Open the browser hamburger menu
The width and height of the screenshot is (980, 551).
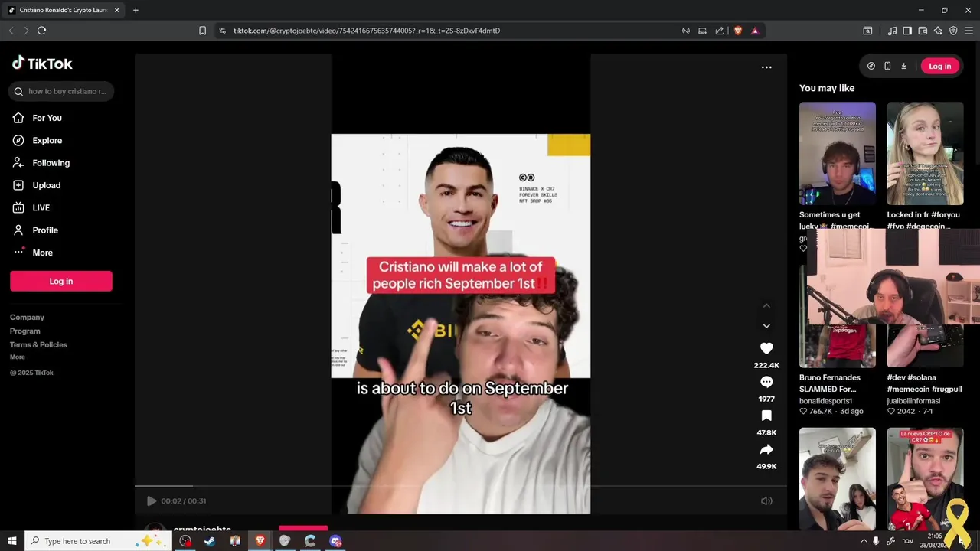969,31
